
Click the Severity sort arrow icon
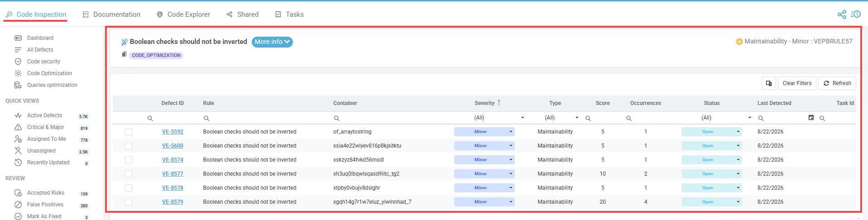(x=499, y=103)
